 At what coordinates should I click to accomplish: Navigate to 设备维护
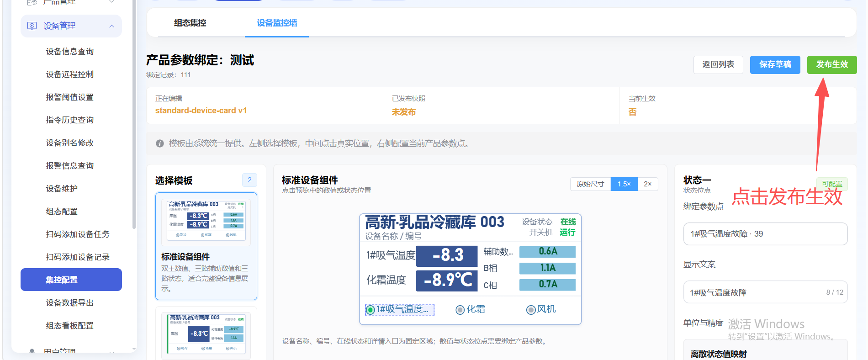[62, 189]
